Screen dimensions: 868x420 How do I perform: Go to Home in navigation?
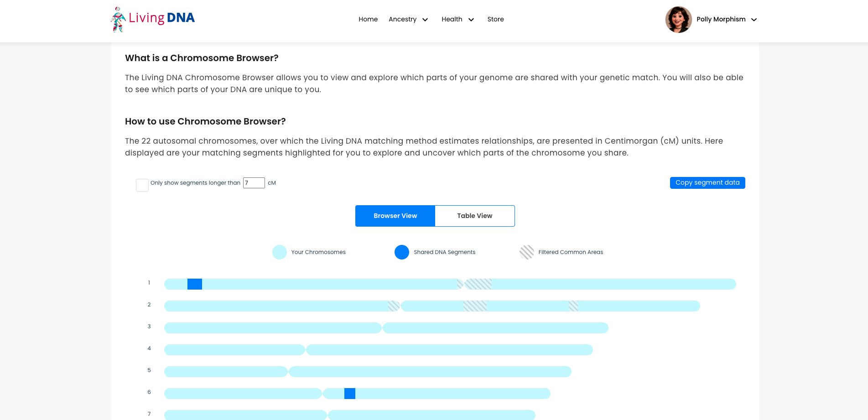point(368,19)
